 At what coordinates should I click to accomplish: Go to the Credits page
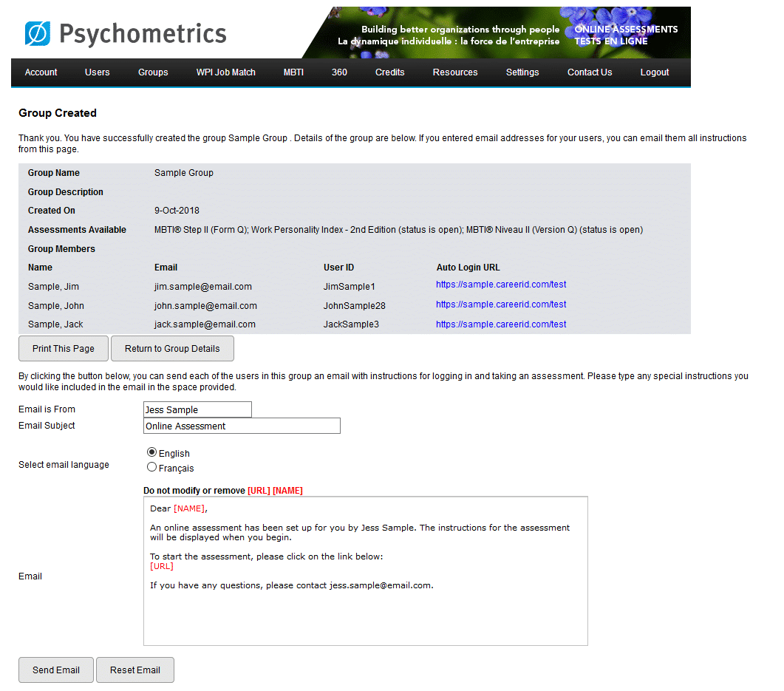[x=389, y=72]
